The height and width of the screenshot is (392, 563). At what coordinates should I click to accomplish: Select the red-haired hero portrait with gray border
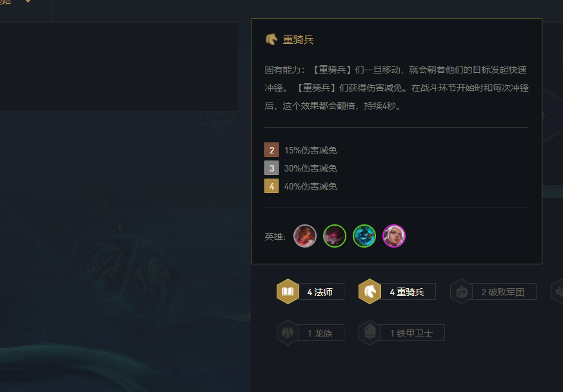(305, 236)
